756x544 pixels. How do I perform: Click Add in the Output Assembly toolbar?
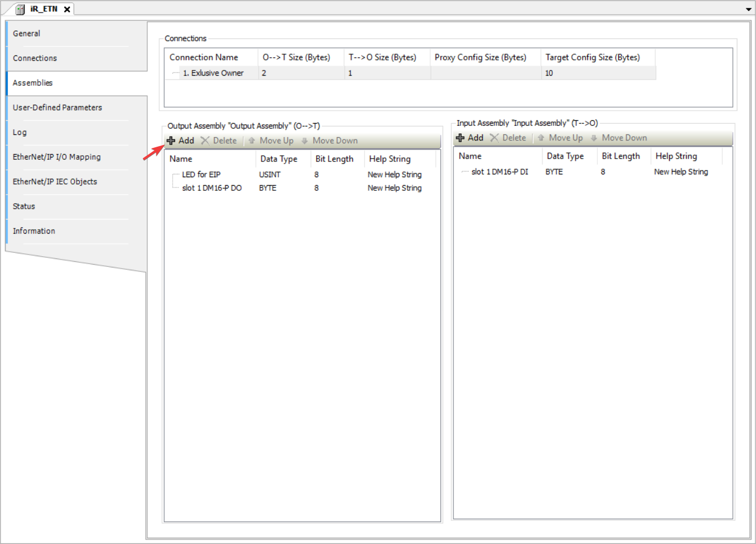click(181, 141)
